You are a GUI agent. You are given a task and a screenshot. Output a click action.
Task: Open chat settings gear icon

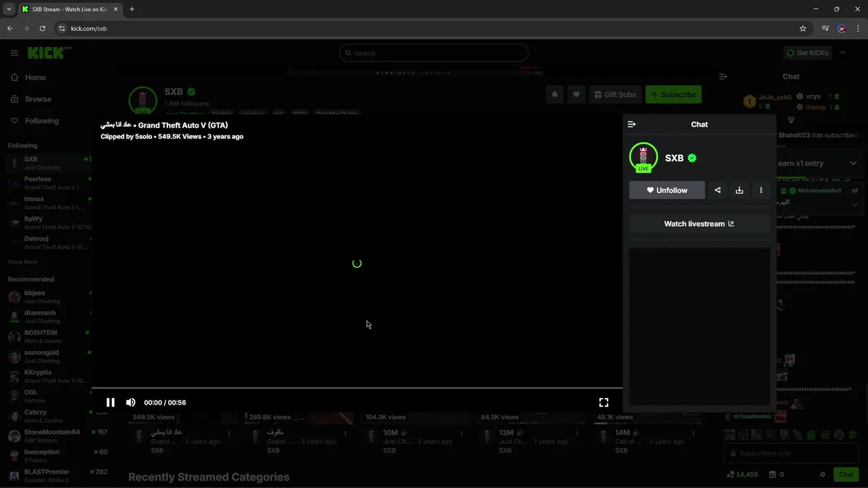(823, 474)
